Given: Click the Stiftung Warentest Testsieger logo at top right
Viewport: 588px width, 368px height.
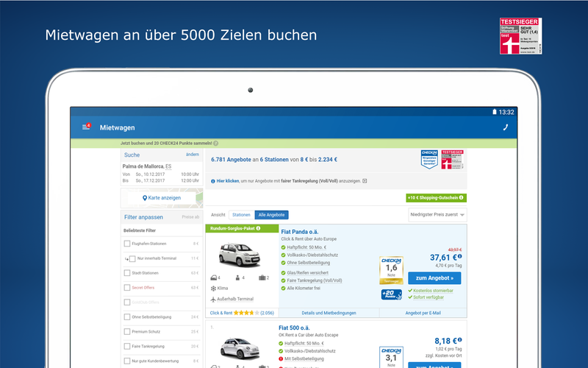Looking at the screenshot, I should tap(520, 36).
